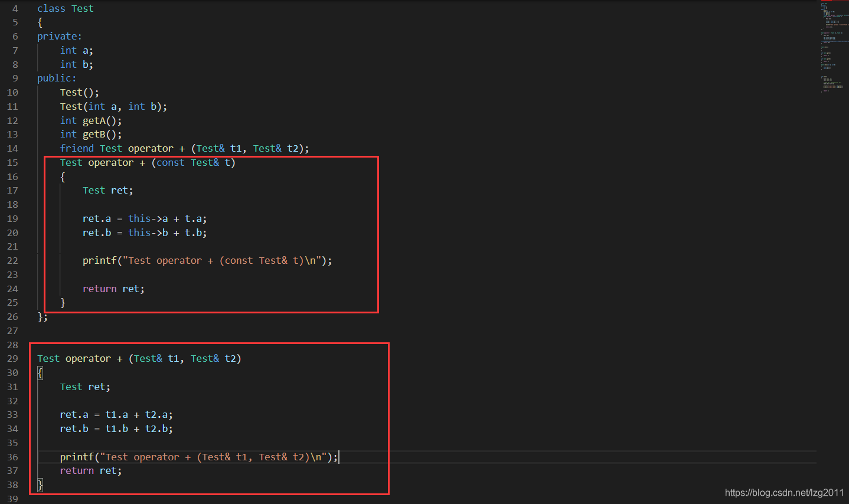Click line number 10 in the gutter
849x504 pixels.
tap(12, 93)
